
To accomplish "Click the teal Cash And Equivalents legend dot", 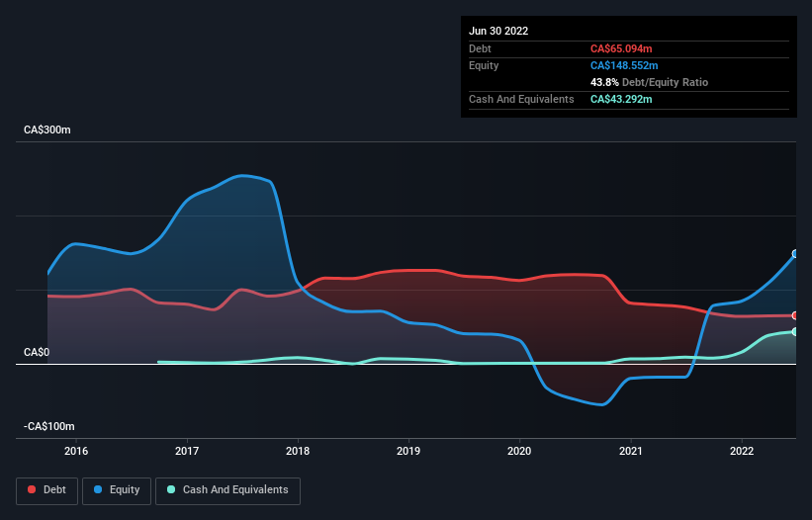I will click(x=171, y=489).
